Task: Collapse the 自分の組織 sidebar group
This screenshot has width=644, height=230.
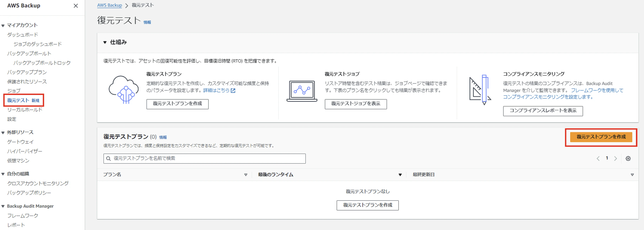Action: (3, 174)
